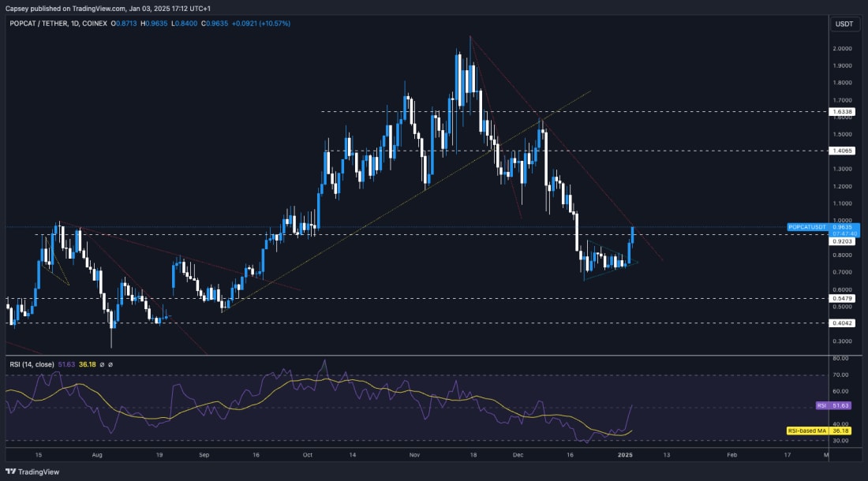Select the 1.6338 horizontal level price tag
Screen dimensions: 868x481
pyautogui.click(x=842, y=112)
